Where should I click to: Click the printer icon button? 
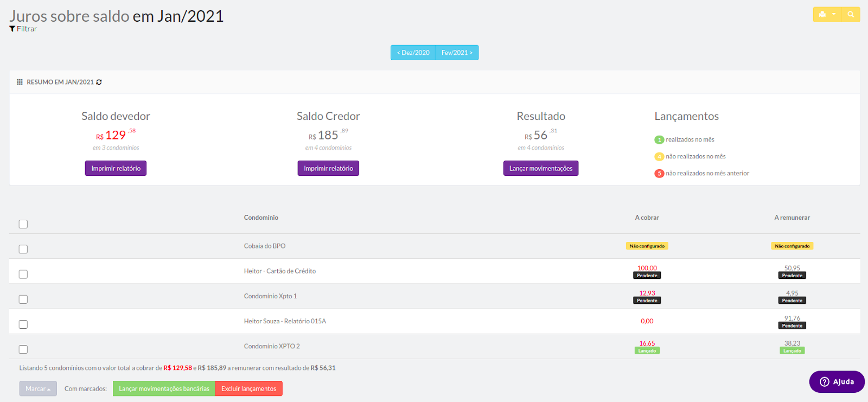[822, 15]
